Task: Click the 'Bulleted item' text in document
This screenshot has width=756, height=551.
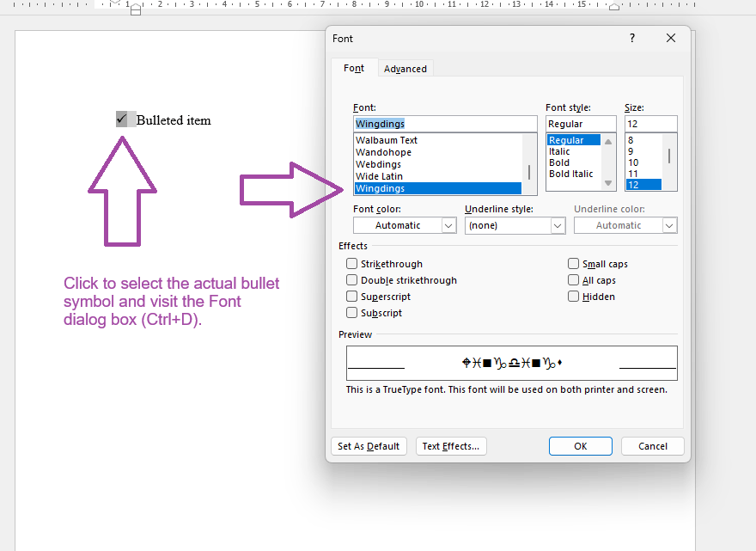Action: tap(174, 120)
